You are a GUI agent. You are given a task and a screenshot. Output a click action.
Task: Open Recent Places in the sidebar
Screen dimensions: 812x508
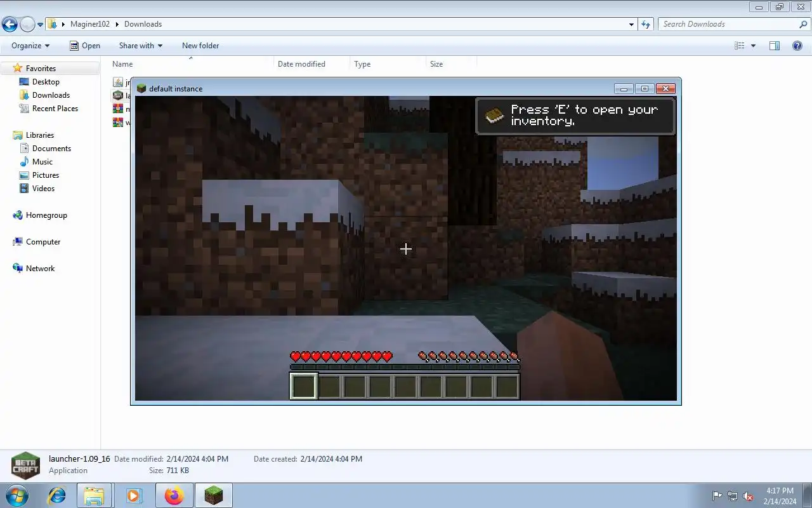pyautogui.click(x=55, y=109)
